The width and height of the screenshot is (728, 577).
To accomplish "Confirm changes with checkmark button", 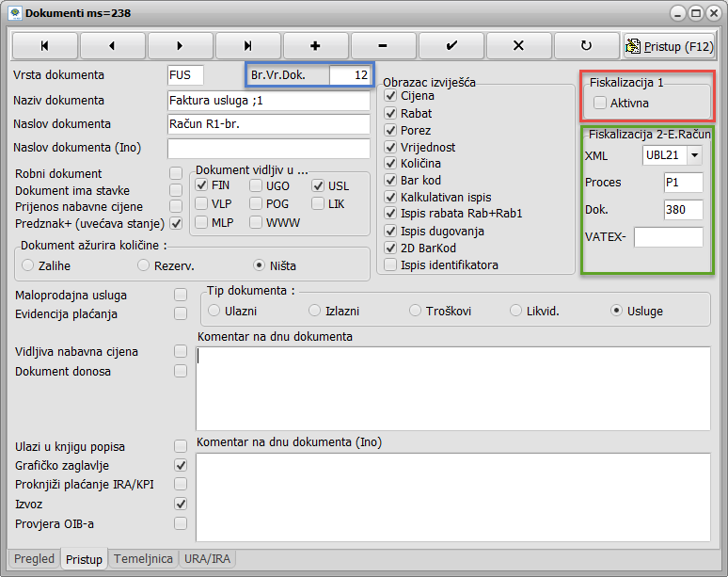I will 451,45.
